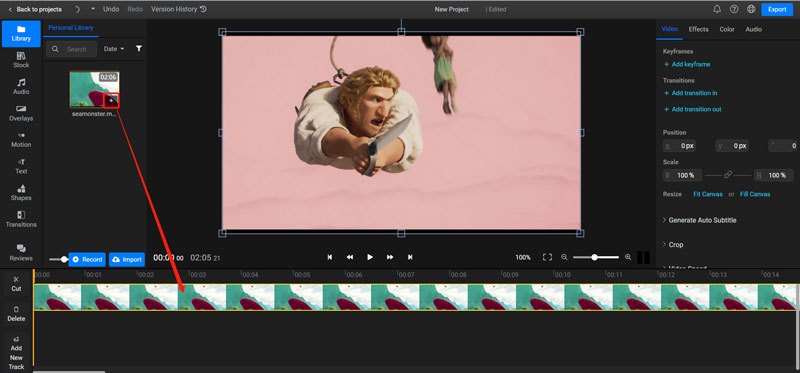Open the Overlays panel
The width and height of the screenshot is (800, 373).
tap(21, 113)
